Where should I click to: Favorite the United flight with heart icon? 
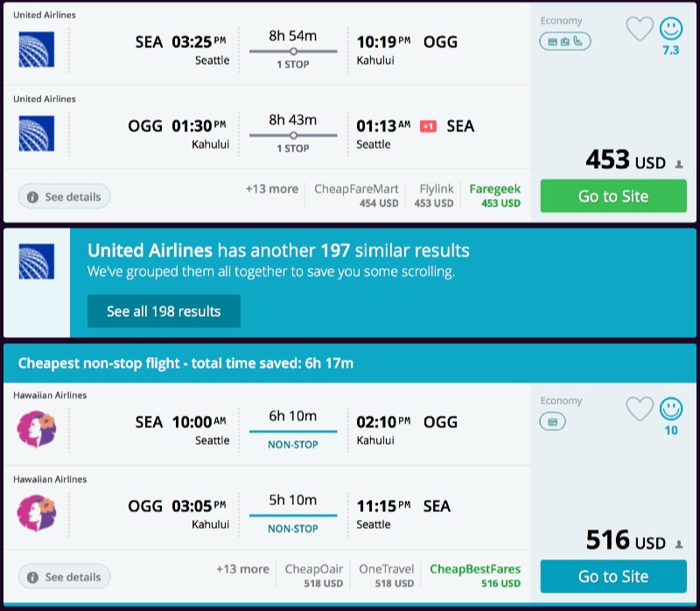(x=638, y=29)
